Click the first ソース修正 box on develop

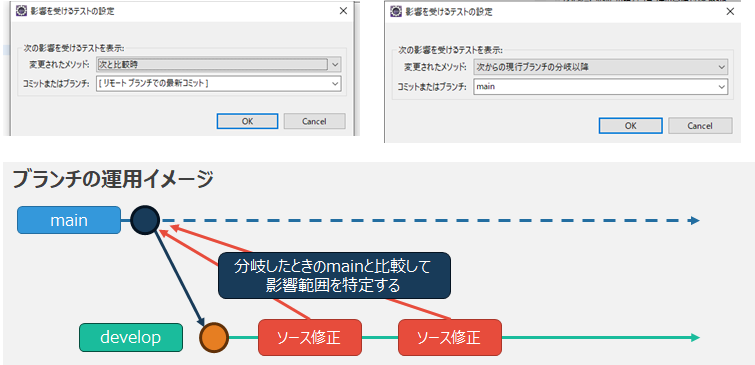(310, 337)
